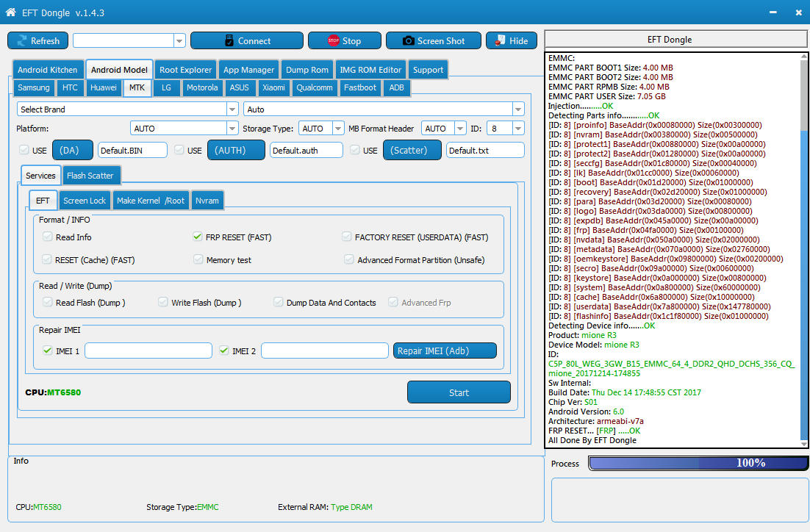Viewport: 810px width, 532px height.
Task: Click the log panel vertical scrollbar
Action: 804,250
